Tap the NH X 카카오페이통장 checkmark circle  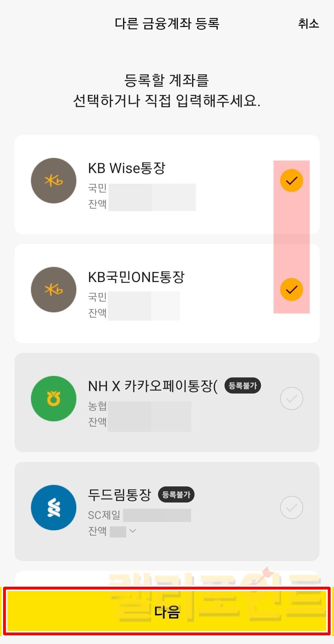[x=291, y=398]
